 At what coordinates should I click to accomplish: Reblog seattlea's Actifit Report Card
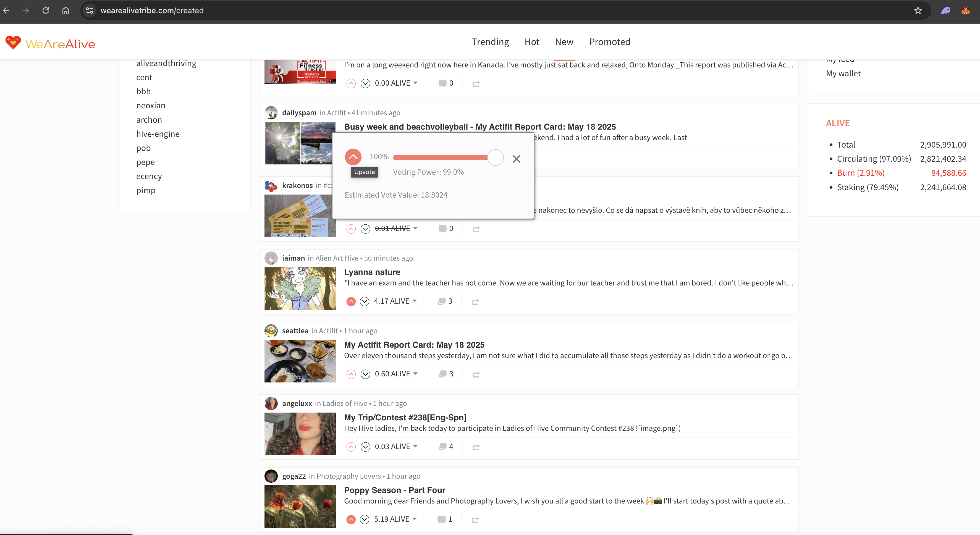476,374
